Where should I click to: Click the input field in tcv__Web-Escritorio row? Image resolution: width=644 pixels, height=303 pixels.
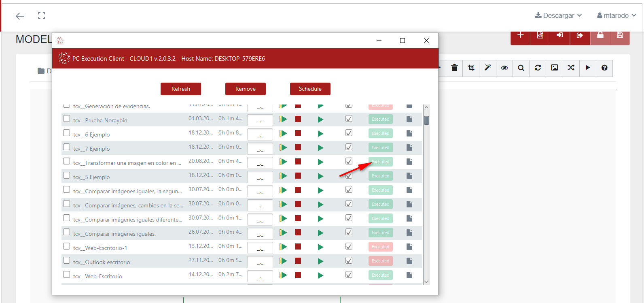coord(260,276)
